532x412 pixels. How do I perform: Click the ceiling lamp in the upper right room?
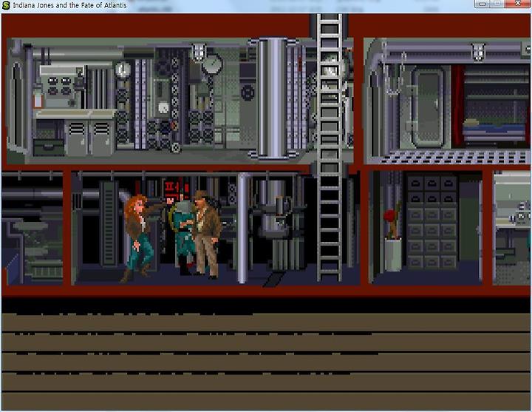pyautogui.click(x=478, y=52)
